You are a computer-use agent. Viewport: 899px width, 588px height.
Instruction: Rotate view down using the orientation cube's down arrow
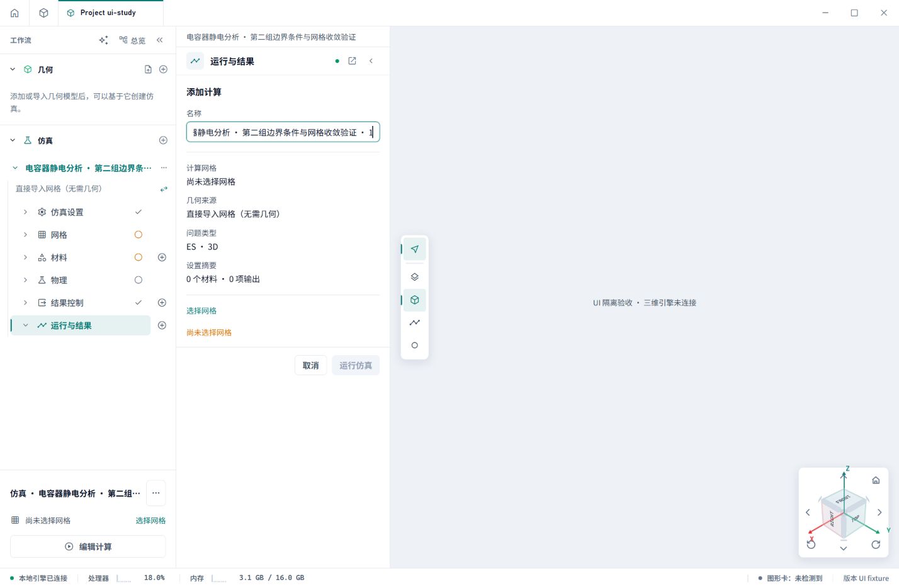pos(844,548)
